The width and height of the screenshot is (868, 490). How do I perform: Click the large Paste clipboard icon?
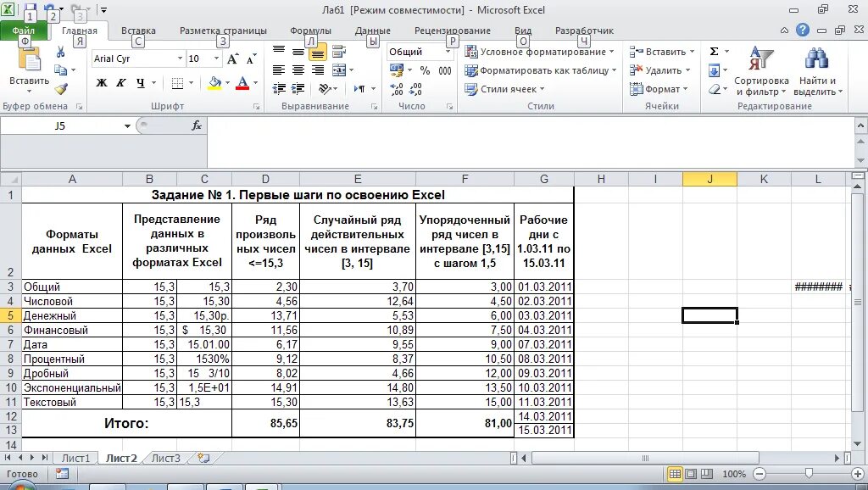(29, 60)
